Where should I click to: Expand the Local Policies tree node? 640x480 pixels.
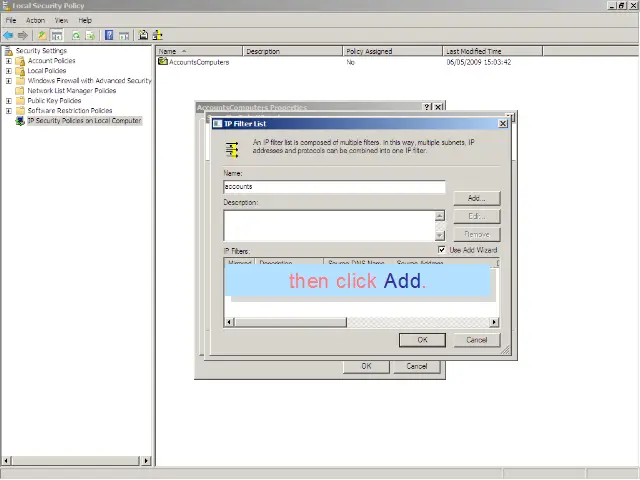[x=9, y=71]
